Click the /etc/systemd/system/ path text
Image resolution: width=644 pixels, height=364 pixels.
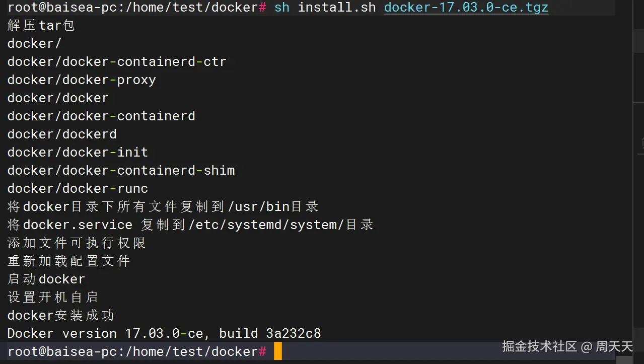coord(267,225)
